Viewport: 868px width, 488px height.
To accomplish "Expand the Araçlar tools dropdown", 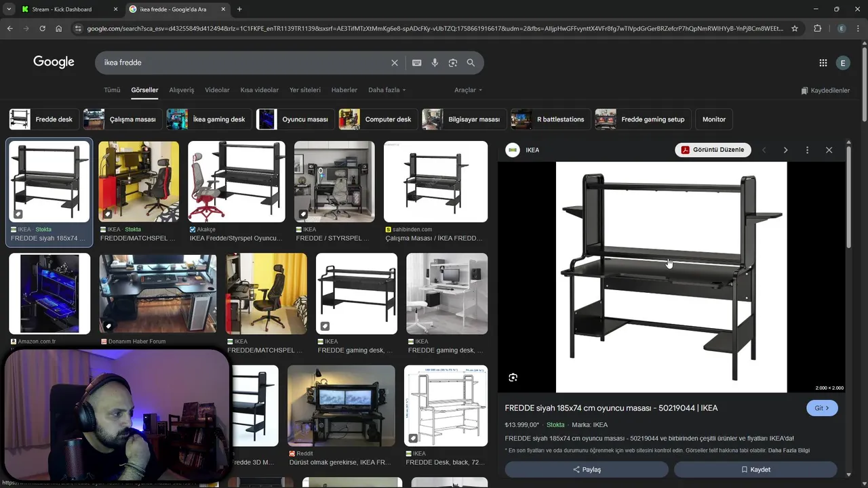I will [x=468, y=90].
